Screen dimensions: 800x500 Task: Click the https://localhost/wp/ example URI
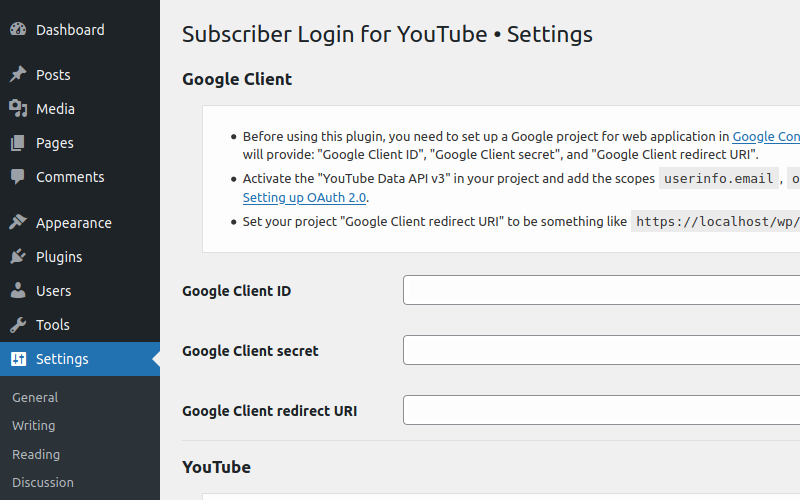(716, 221)
